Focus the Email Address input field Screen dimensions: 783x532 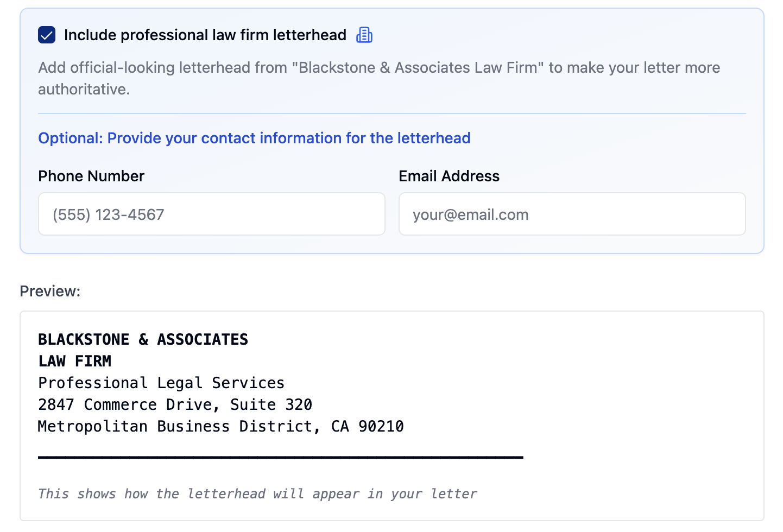point(572,214)
